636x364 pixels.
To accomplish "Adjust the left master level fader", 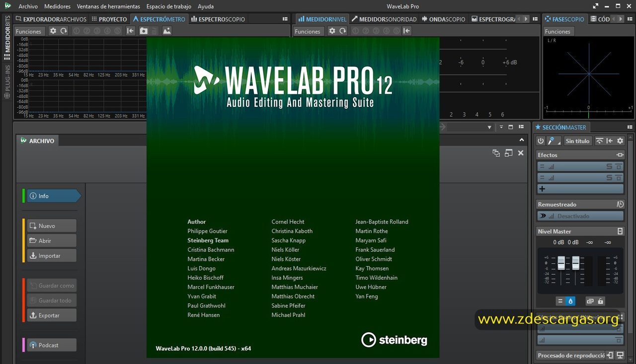I will [x=561, y=263].
